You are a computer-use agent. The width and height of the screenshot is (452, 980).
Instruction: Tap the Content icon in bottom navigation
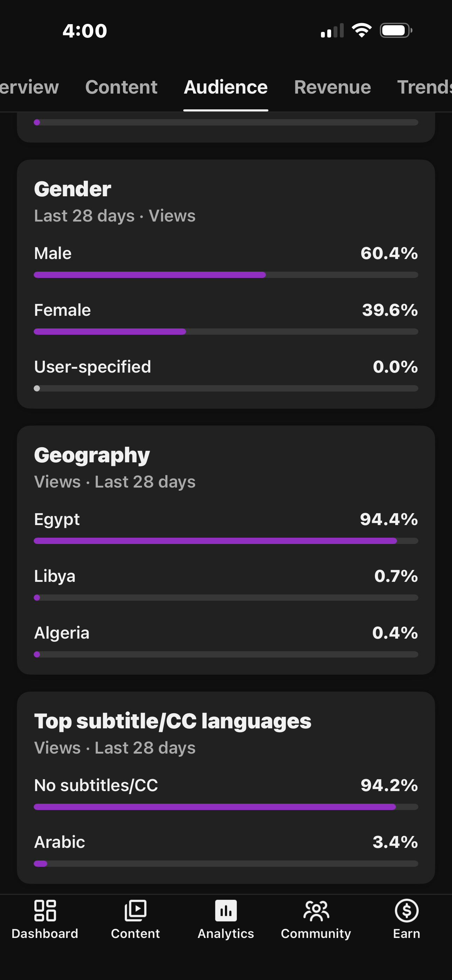(x=136, y=911)
